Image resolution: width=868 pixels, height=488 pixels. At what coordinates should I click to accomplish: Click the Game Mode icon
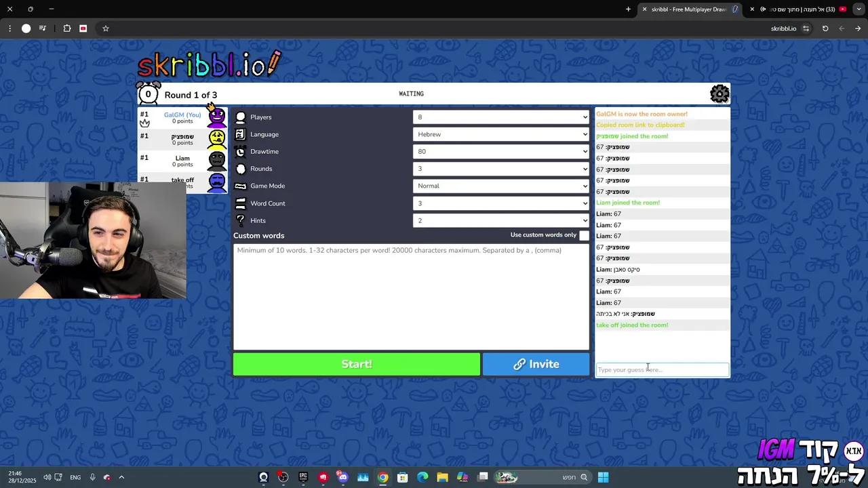[240, 186]
